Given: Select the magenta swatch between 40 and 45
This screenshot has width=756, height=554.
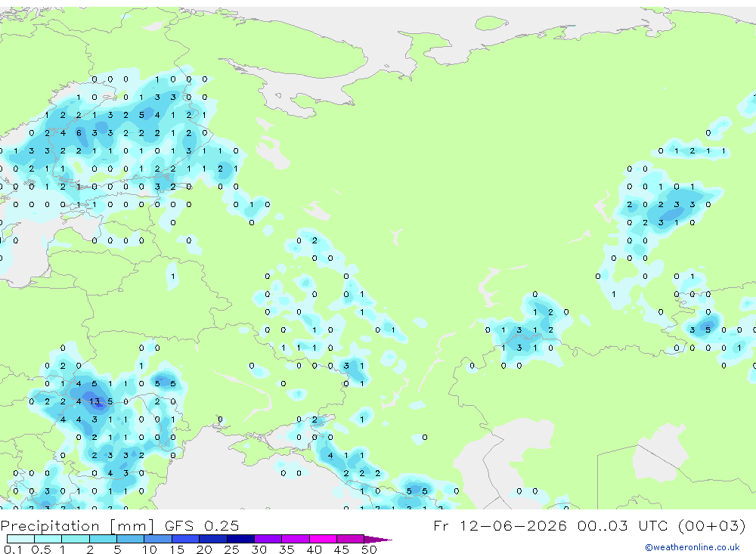Looking at the screenshot, I should pos(323,539).
